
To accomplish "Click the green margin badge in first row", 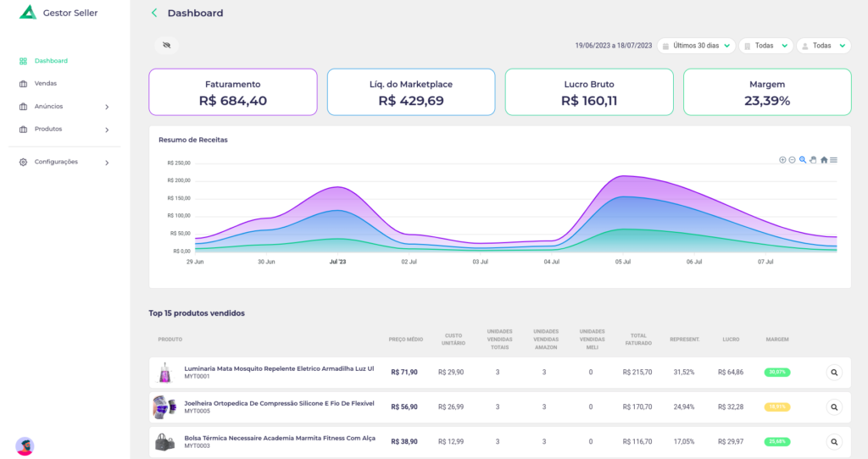I will [x=776, y=372].
